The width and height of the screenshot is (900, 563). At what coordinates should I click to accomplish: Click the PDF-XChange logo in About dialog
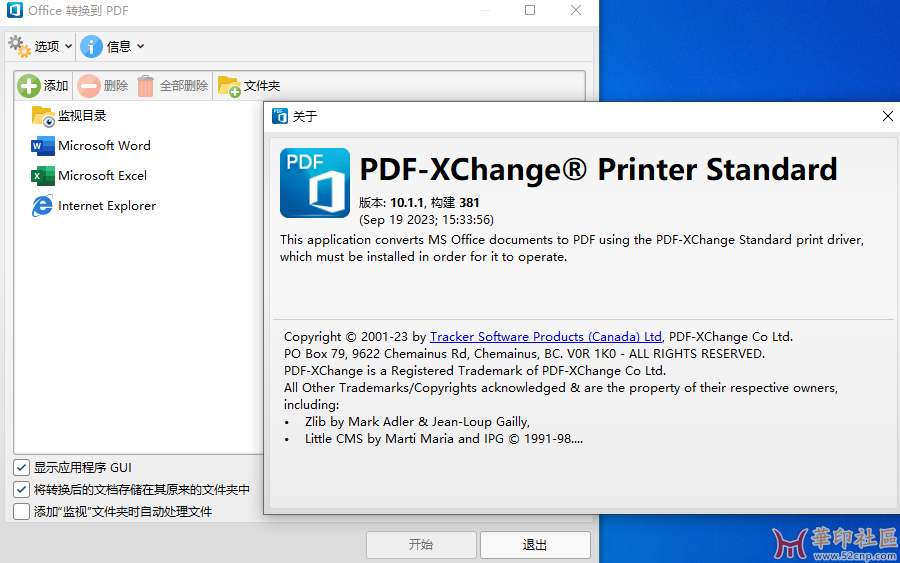point(315,183)
